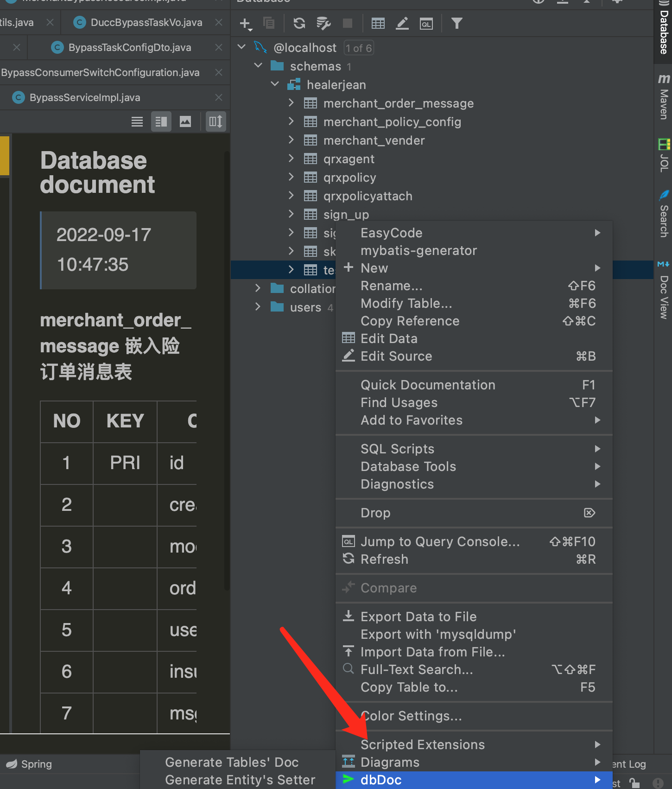Collapse the @localhost data source node
672x789 pixels.
click(x=241, y=47)
